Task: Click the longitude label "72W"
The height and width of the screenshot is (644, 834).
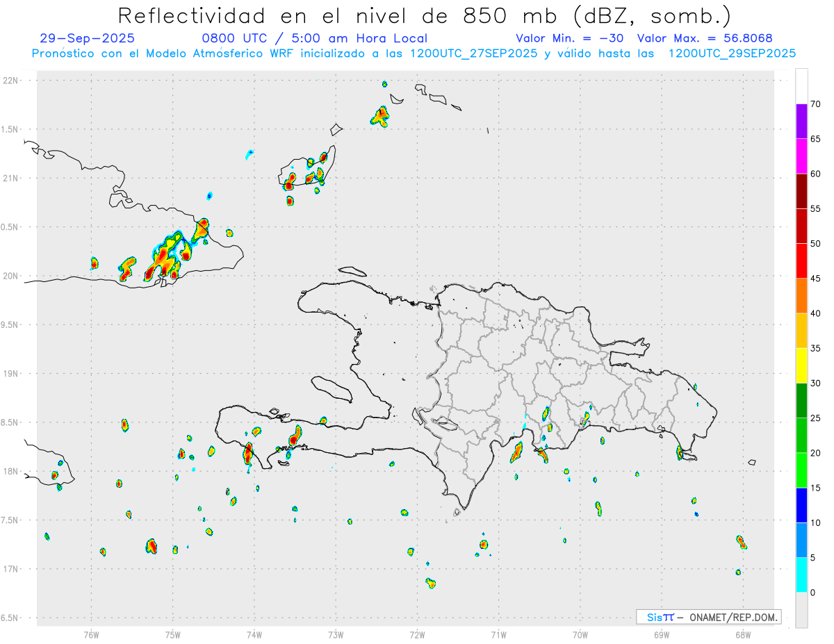Action: (x=417, y=634)
